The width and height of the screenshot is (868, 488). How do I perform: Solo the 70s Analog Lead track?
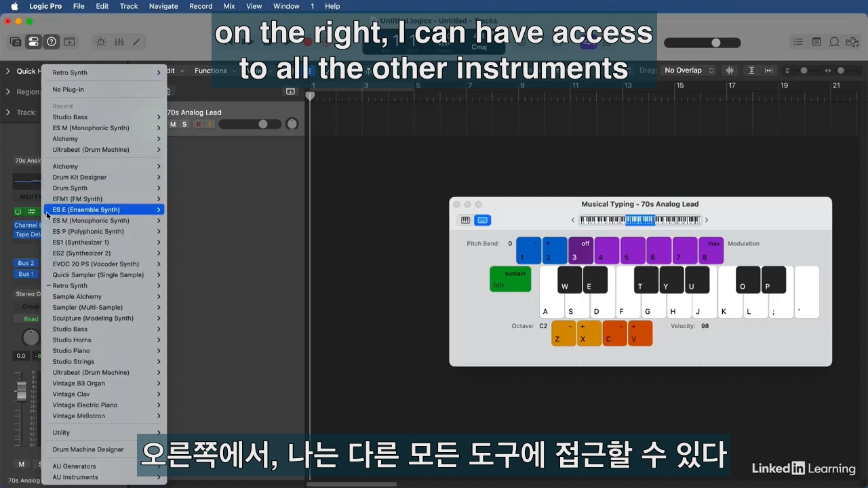click(x=184, y=125)
